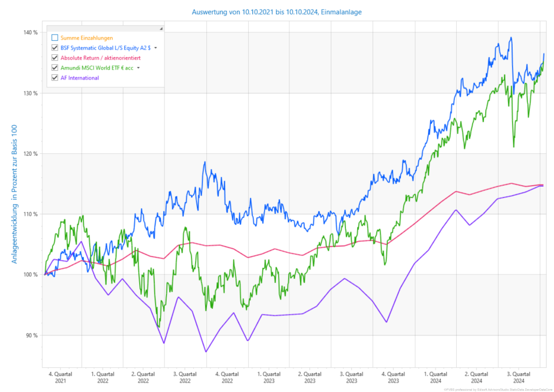Enable the Summe Einzahlungen checkbox
This screenshot has height=392, width=554.
pyautogui.click(x=55, y=38)
